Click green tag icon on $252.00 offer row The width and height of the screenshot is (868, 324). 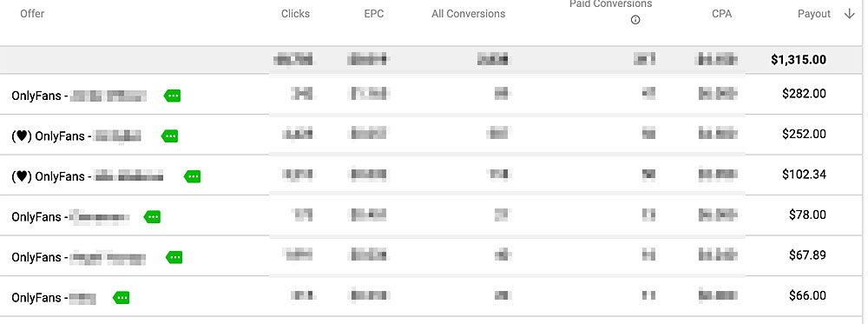169,136
